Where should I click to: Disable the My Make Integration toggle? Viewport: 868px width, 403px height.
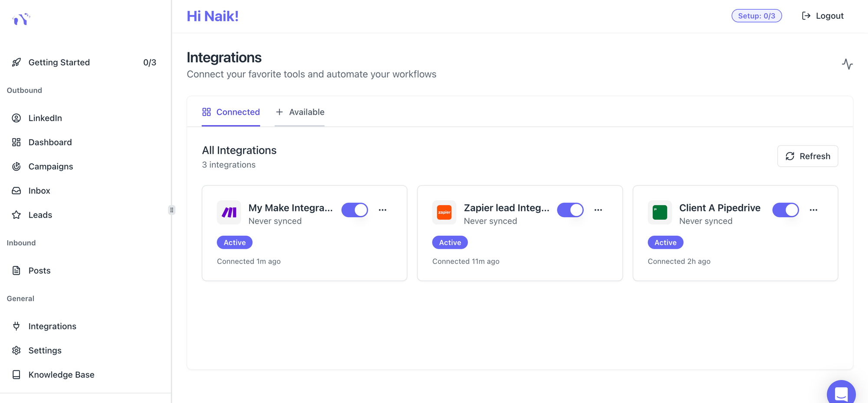[355, 210]
